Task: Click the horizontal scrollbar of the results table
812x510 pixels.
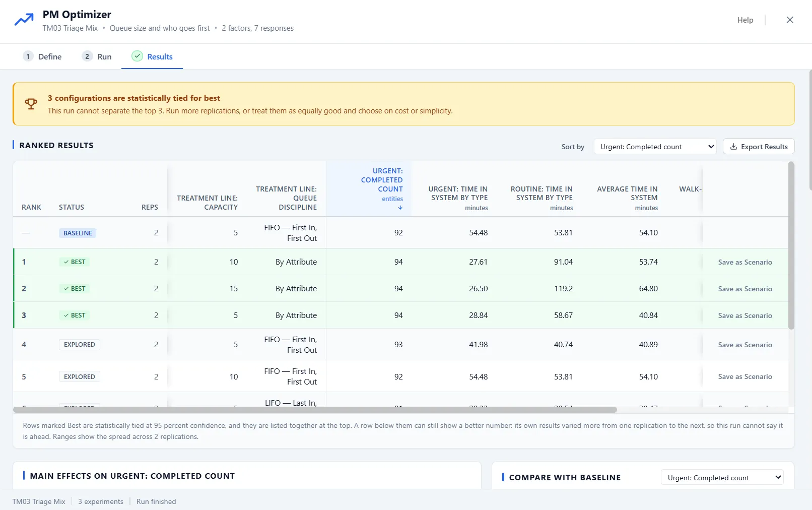Action: (315, 410)
